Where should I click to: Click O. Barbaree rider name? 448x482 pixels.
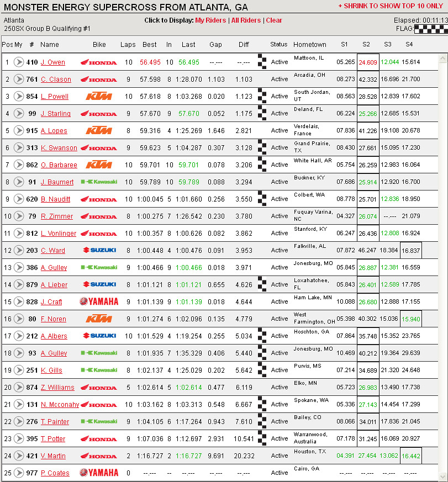(x=59, y=165)
